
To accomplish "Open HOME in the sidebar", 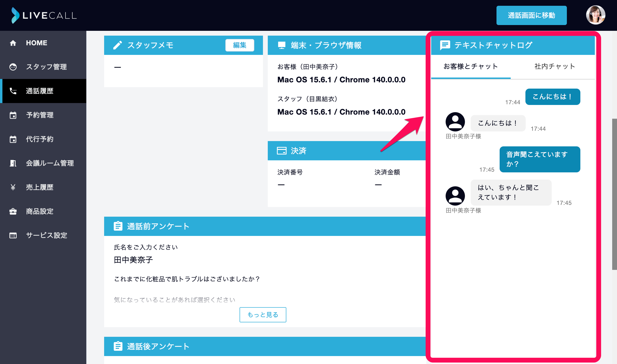I will pos(43,43).
